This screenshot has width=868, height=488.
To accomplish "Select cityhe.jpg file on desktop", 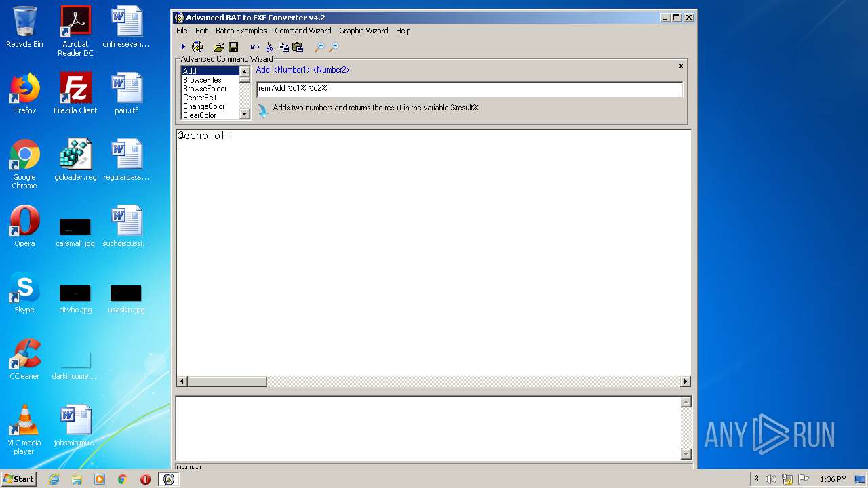I will [75, 298].
